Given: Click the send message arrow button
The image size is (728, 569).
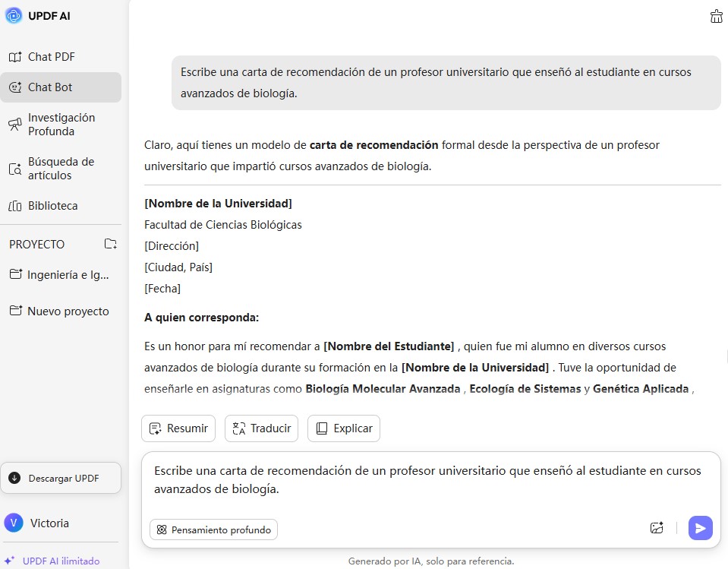Looking at the screenshot, I should [x=700, y=528].
